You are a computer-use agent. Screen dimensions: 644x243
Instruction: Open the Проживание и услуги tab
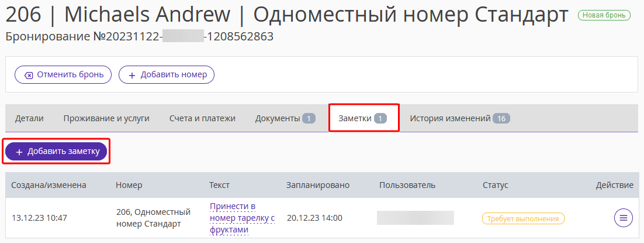106,119
